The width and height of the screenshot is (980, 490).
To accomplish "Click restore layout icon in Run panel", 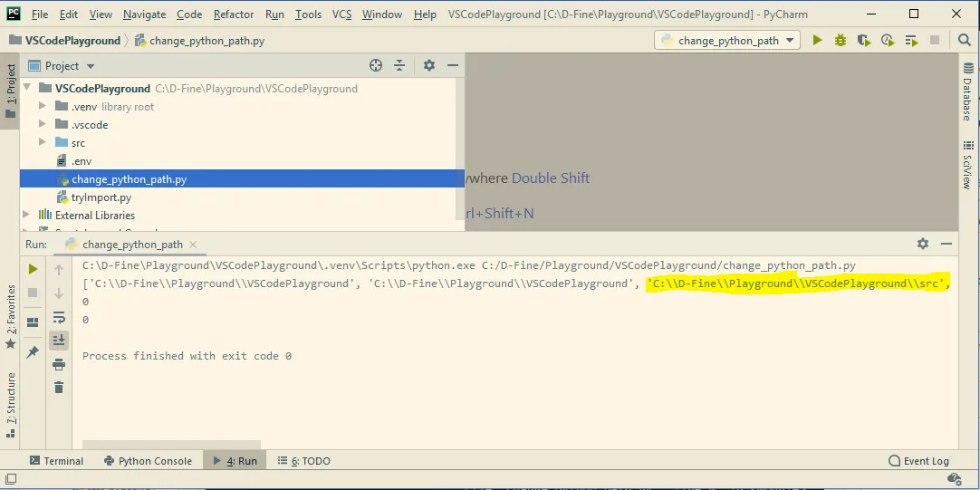I will pyautogui.click(x=34, y=322).
